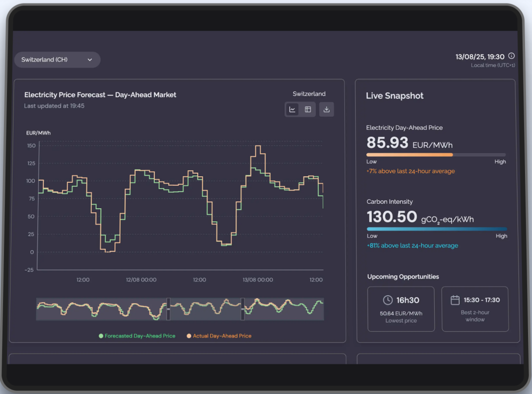Image resolution: width=532 pixels, height=394 pixels.
Task: Click the carbon intensity Low-High gauge bar
Action: click(437, 229)
